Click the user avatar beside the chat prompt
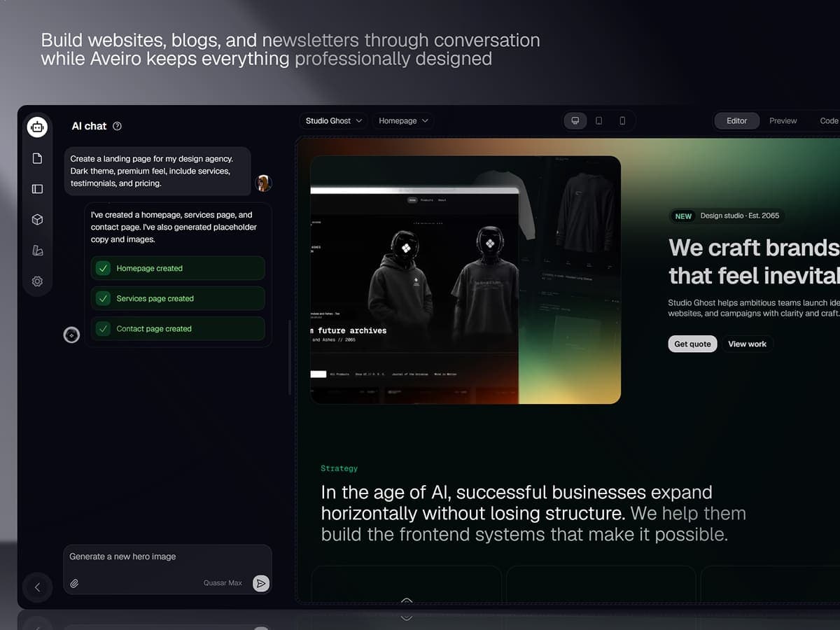Image resolution: width=840 pixels, height=630 pixels. [263, 183]
